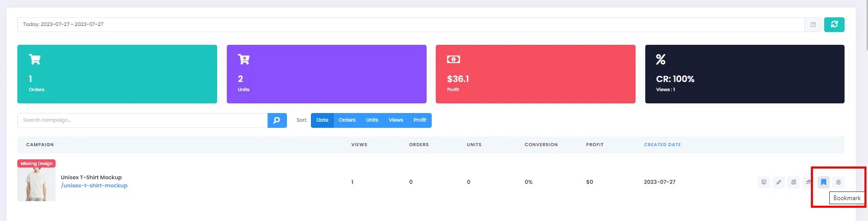The height and width of the screenshot is (221, 868).
Task: Click the t-shirt mockup thumbnail
Action: [36, 183]
